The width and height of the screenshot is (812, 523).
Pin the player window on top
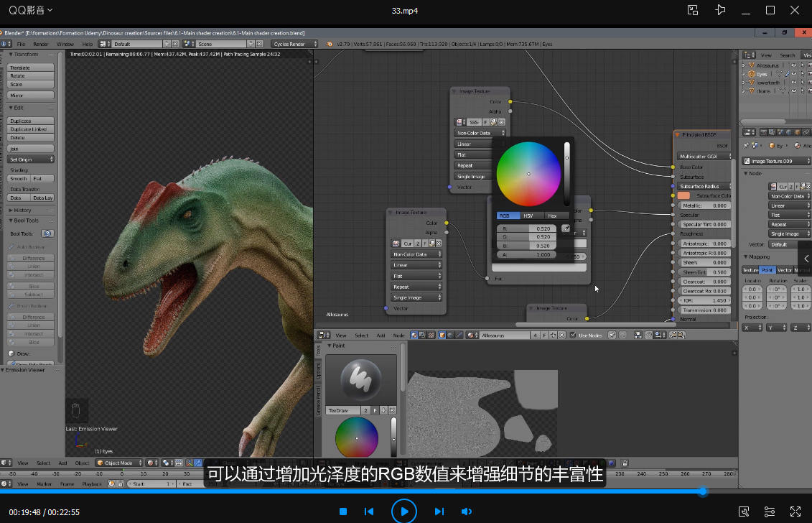[720, 10]
